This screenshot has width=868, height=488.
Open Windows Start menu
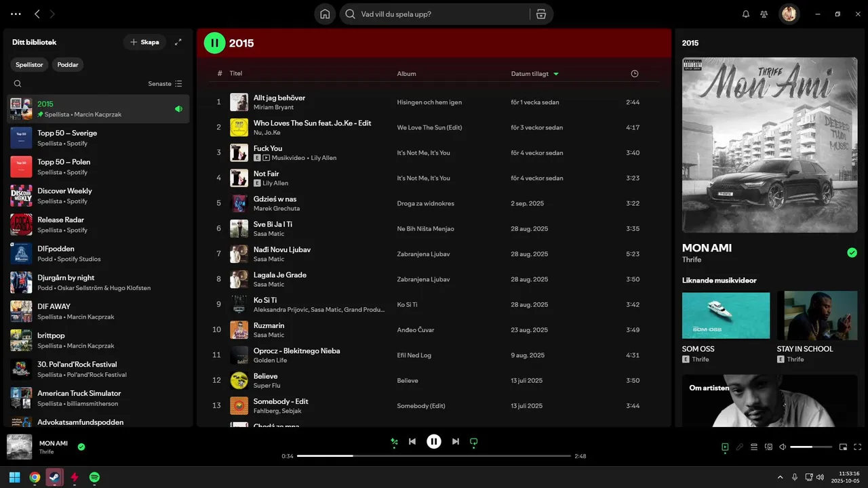point(14,477)
